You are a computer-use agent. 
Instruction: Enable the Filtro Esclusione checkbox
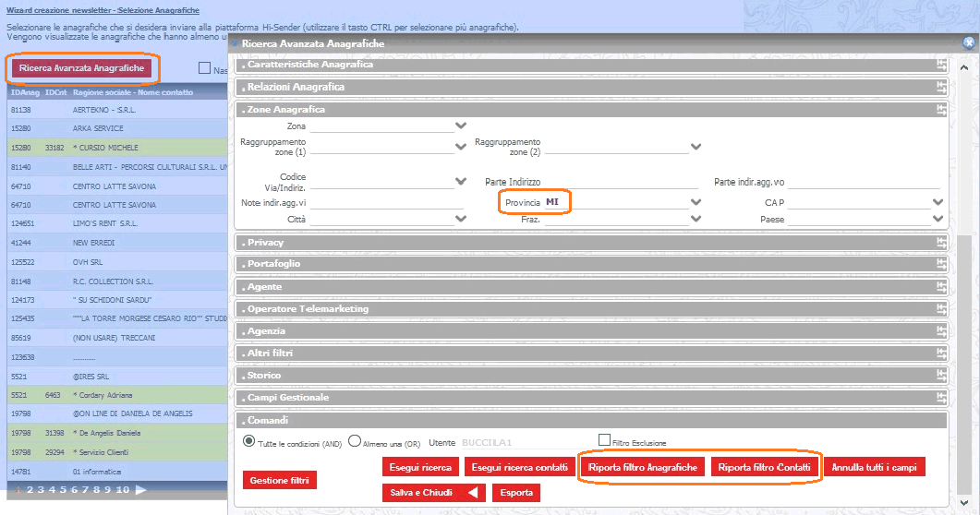tap(604, 440)
